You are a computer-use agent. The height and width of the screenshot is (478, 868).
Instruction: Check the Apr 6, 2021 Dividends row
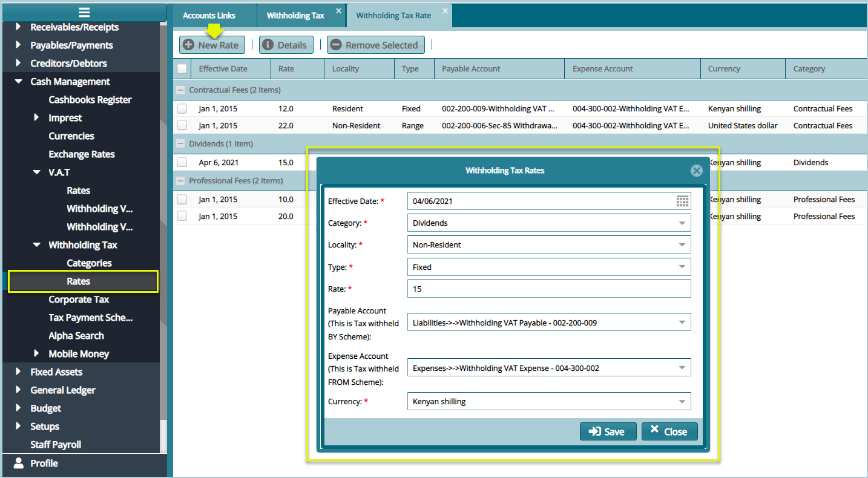182,163
